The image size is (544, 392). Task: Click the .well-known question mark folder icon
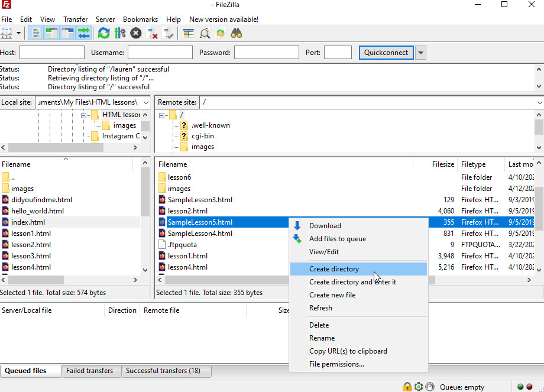184,125
